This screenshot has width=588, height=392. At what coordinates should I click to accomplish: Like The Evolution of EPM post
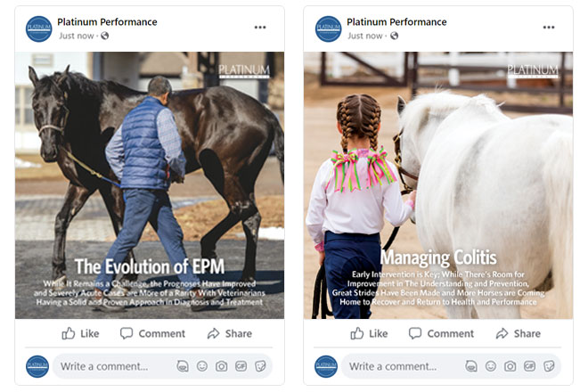click(x=80, y=333)
